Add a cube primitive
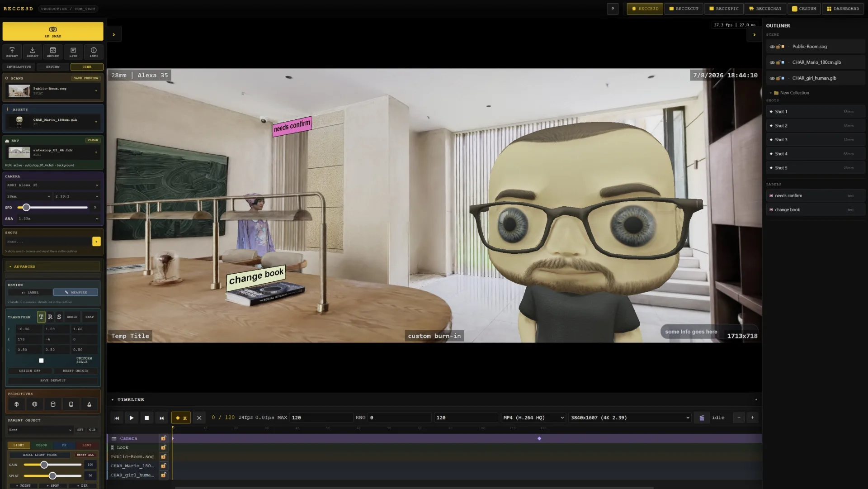This screenshot has width=868, height=489. point(17,404)
